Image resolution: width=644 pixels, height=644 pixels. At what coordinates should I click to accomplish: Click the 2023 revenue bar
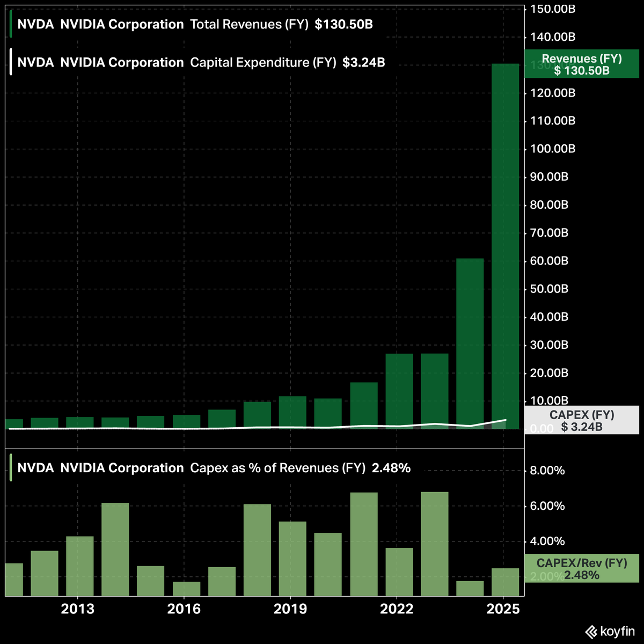tap(435, 391)
